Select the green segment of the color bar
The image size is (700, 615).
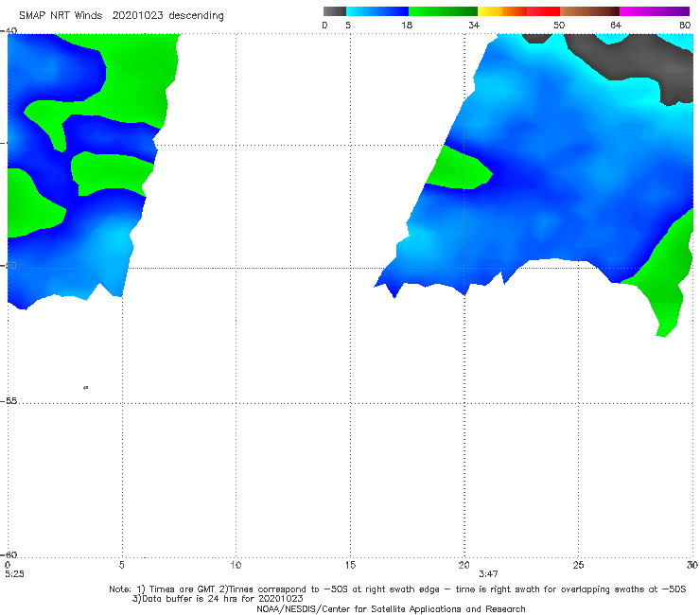[443, 11]
